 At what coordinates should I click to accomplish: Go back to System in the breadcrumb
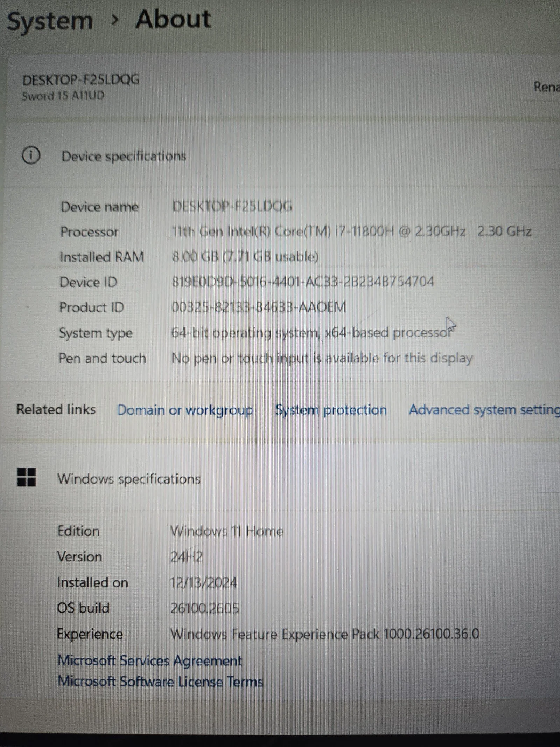coord(50,21)
